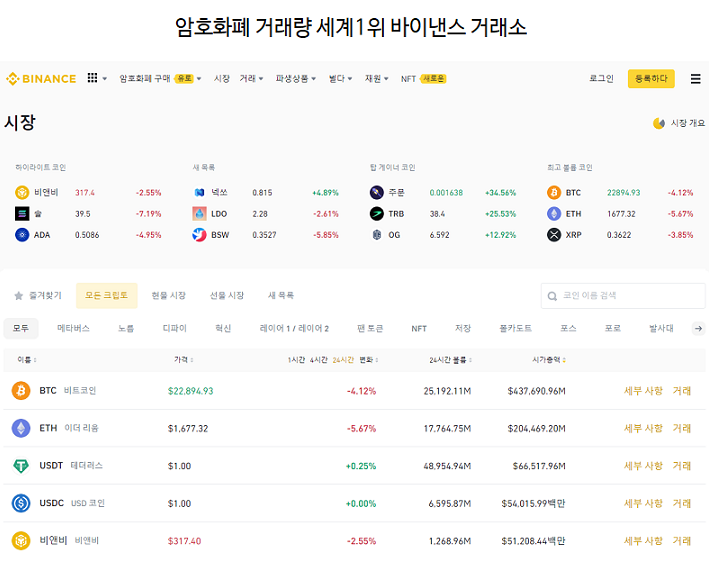Screen dimensions: 710x567
Task: Select the 4시간 change interval
Action: 318,360
